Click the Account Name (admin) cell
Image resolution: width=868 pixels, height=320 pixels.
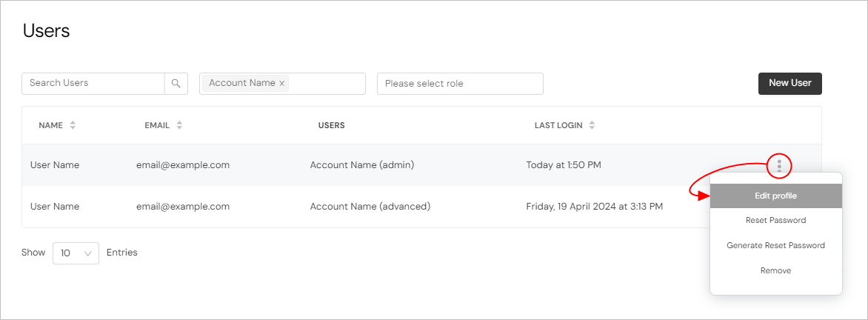coord(361,165)
